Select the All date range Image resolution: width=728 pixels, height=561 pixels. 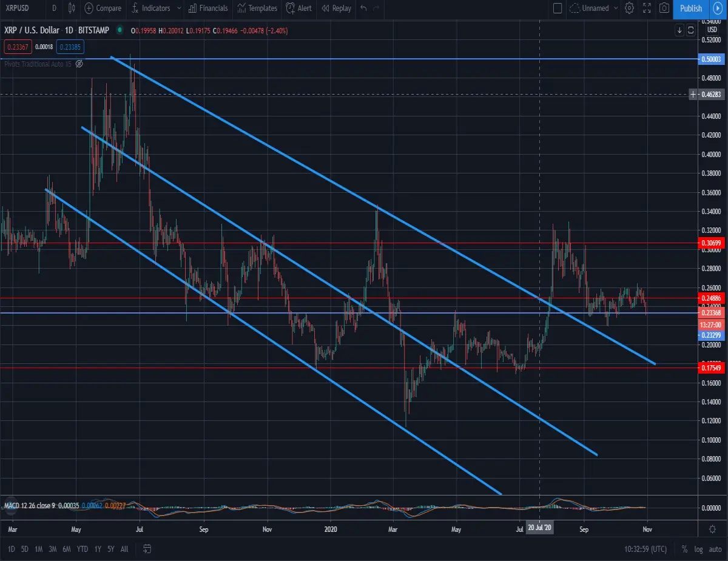pyautogui.click(x=124, y=549)
